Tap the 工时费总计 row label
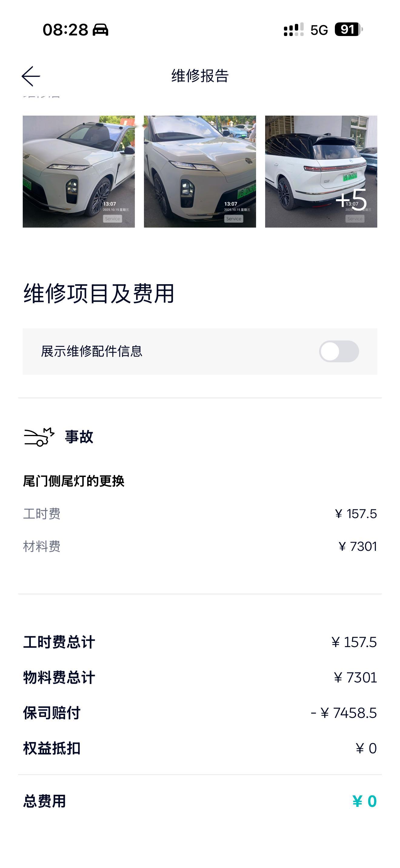This screenshot has height=868, width=400. [59, 642]
